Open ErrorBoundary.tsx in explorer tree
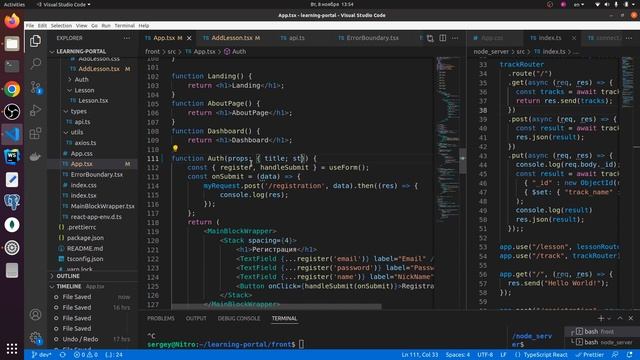This screenshot has width=640, height=360. 97,174
